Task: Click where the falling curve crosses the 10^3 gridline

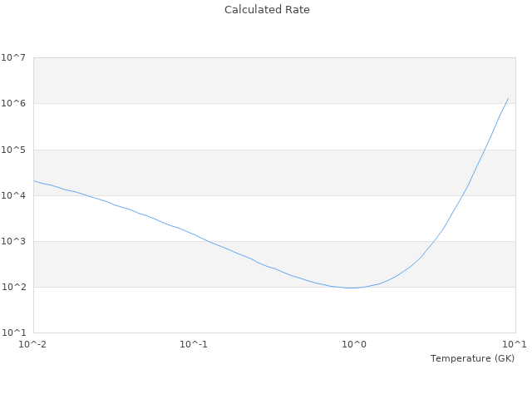Action: click(x=205, y=241)
